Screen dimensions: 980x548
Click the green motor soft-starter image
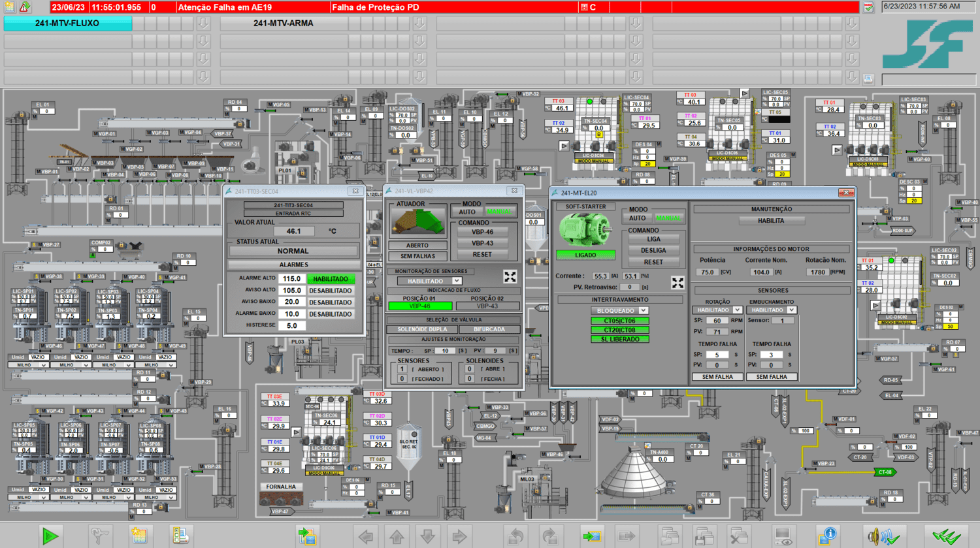point(585,229)
